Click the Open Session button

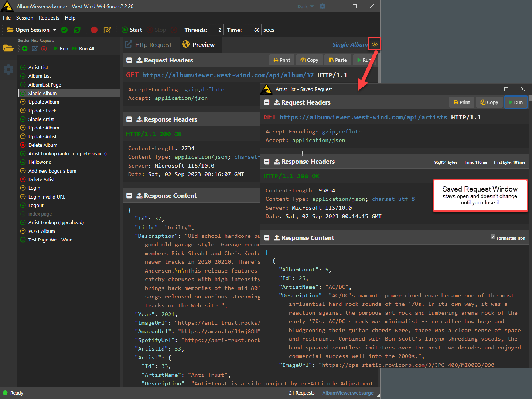(28, 30)
